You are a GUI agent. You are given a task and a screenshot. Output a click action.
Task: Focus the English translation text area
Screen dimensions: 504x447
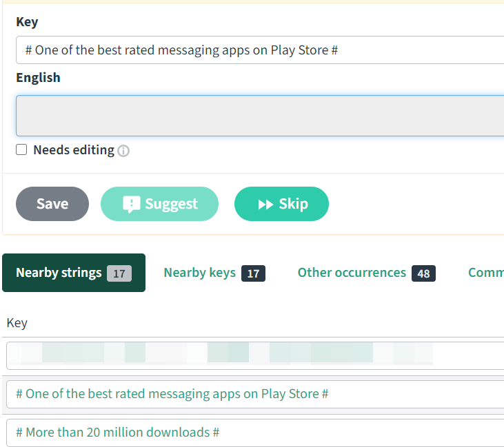point(260,116)
